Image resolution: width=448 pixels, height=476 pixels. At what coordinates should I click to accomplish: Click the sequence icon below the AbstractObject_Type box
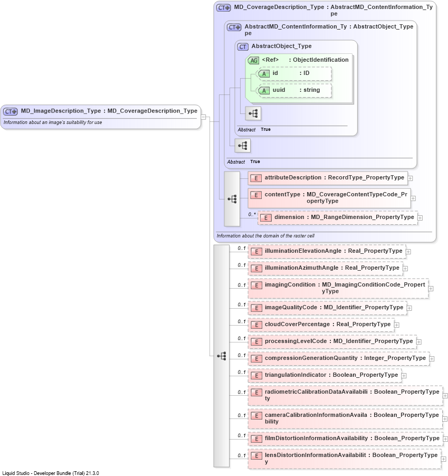[x=243, y=146]
